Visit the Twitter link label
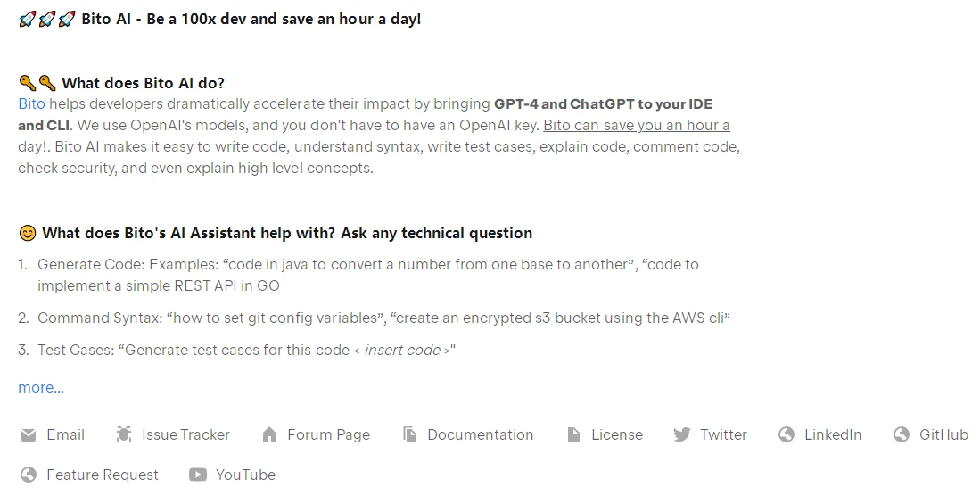980x496 pixels. (723, 434)
